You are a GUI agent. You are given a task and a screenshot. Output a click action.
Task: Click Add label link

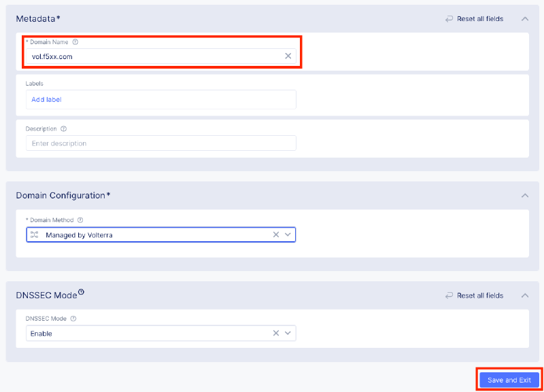[46, 100]
